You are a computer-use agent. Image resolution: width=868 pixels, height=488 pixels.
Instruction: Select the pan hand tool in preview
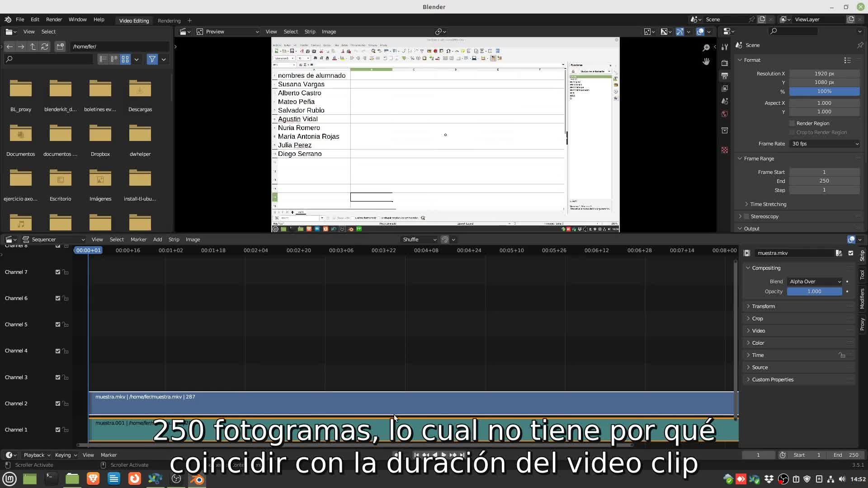click(x=706, y=61)
